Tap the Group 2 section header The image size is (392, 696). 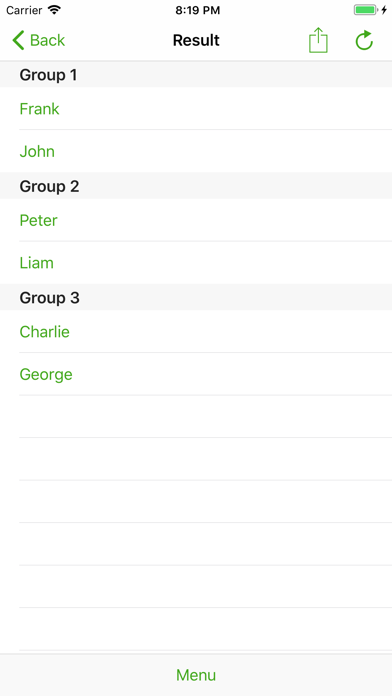[196, 186]
